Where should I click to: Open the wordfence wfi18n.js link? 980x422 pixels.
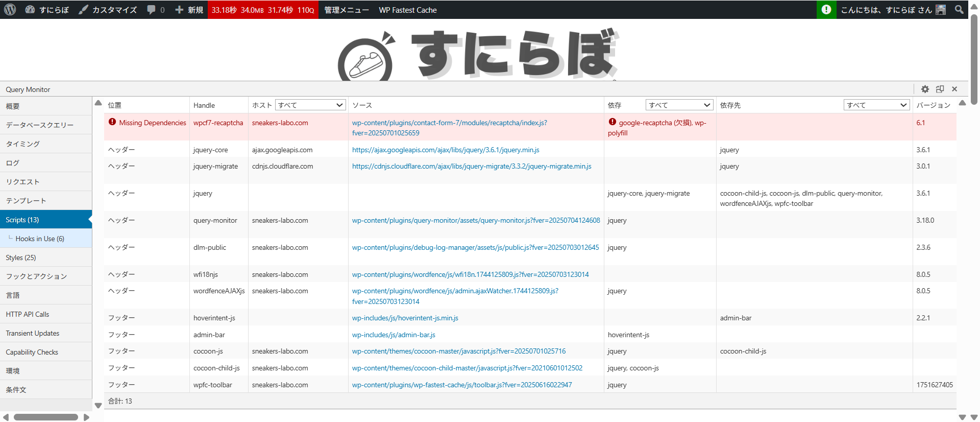470,274
